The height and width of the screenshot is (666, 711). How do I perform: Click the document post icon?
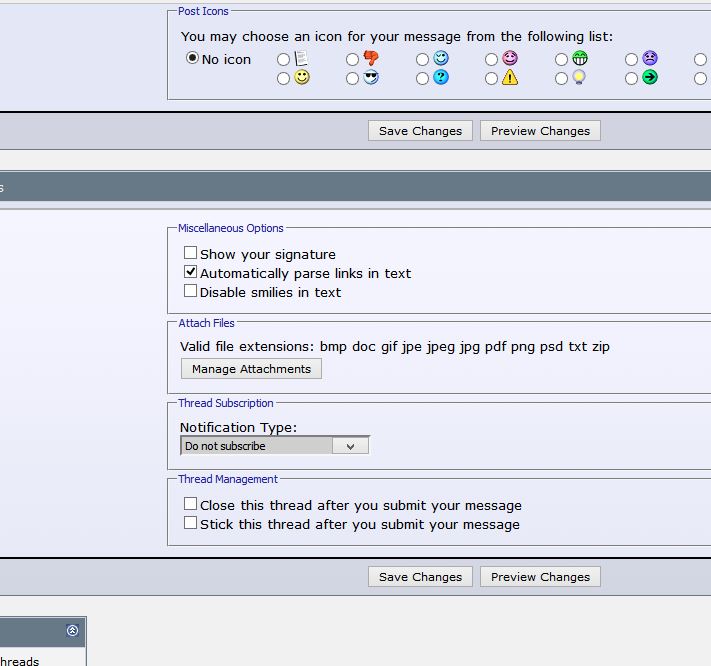(301, 58)
